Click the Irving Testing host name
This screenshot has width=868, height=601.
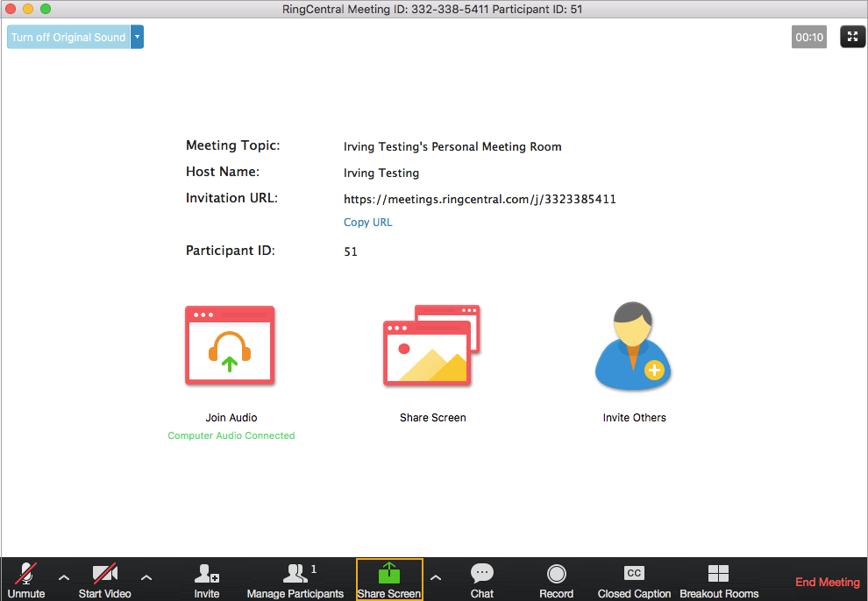pyautogui.click(x=381, y=173)
